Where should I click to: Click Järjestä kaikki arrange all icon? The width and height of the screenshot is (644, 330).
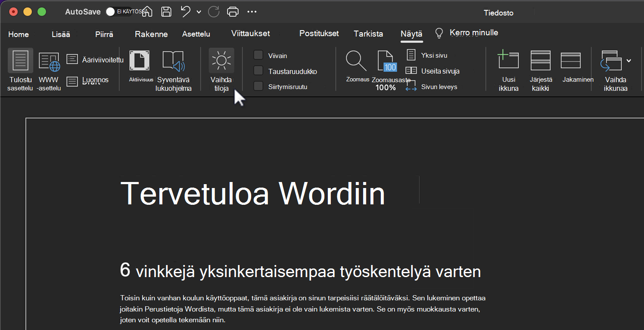click(x=541, y=60)
